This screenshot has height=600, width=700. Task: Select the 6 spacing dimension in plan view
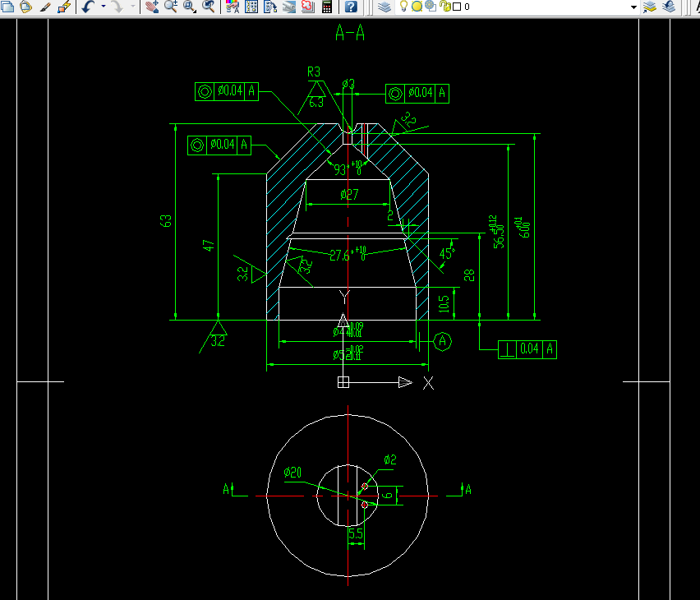pyautogui.click(x=388, y=495)
